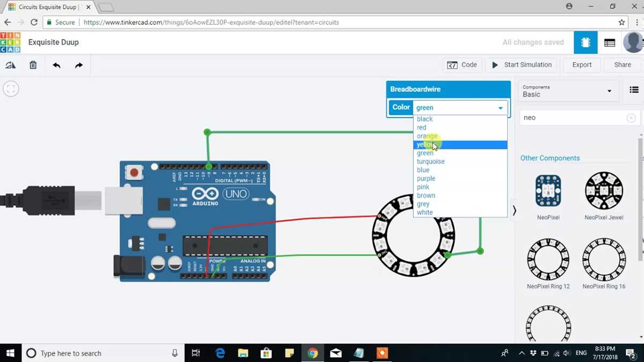Choose red wire color
Viewport: 644px width, 362px height.
[460, 128]
